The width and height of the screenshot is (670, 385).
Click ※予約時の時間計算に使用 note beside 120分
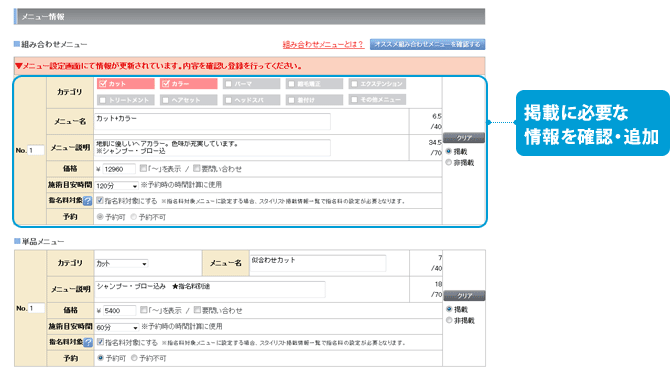click(181, 185)
